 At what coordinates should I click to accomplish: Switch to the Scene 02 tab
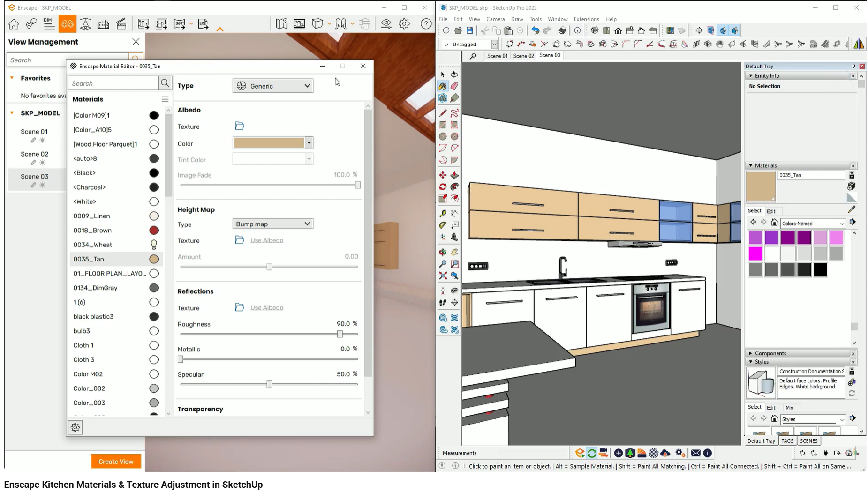(523, 55)
